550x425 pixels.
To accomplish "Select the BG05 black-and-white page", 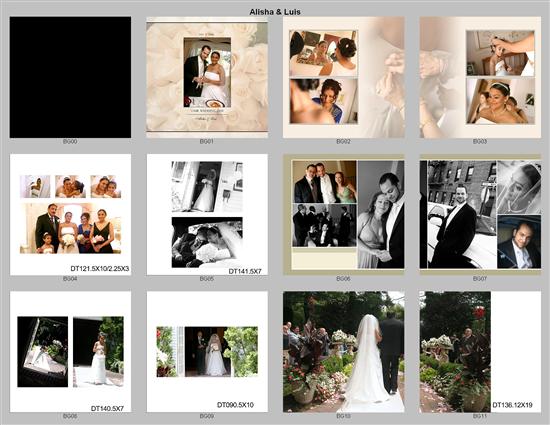I will pos(207,214).
